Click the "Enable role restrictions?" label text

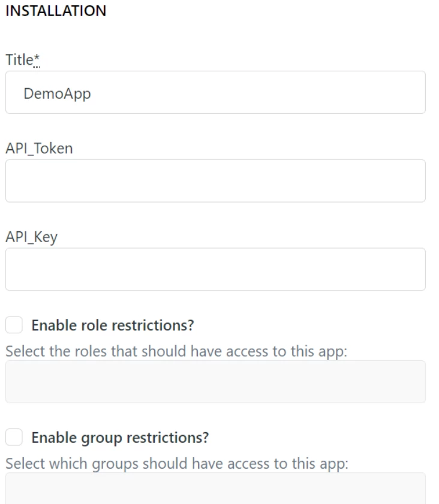[x=113, y=325]
